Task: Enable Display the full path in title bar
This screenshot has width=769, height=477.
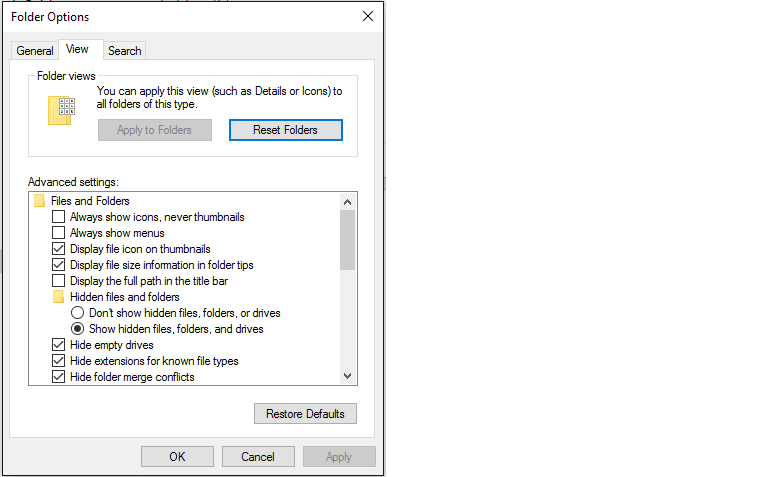Action: point(58,281)
